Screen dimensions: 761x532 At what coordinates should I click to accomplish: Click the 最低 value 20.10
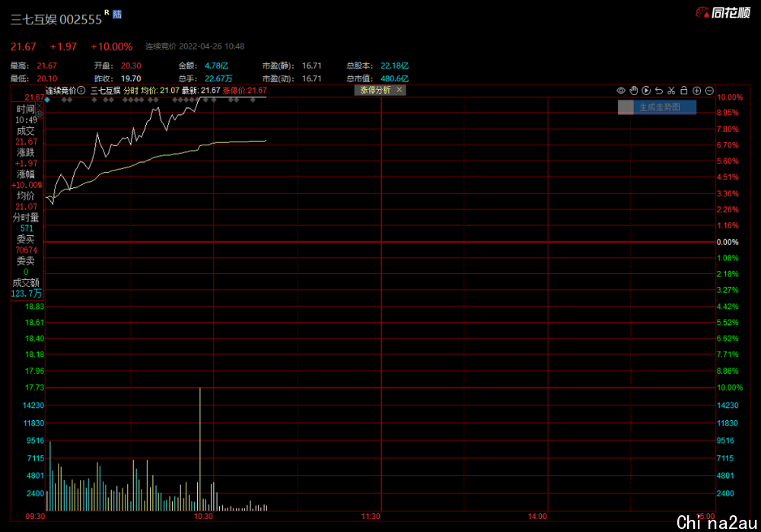click(x=46, y=78)
